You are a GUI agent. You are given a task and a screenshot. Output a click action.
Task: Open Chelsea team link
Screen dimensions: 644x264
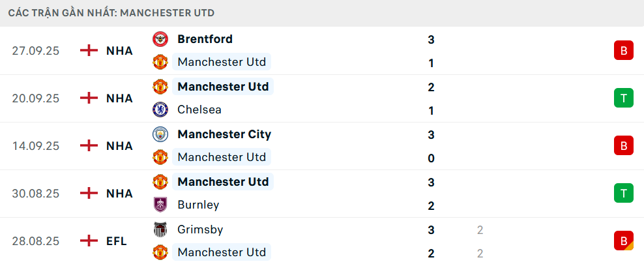[x=199, y=110]
